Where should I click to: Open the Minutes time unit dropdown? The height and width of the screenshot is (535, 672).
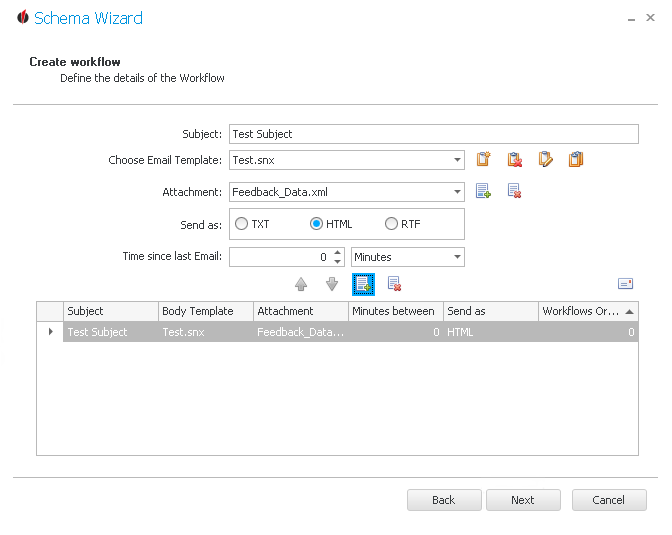457,257
